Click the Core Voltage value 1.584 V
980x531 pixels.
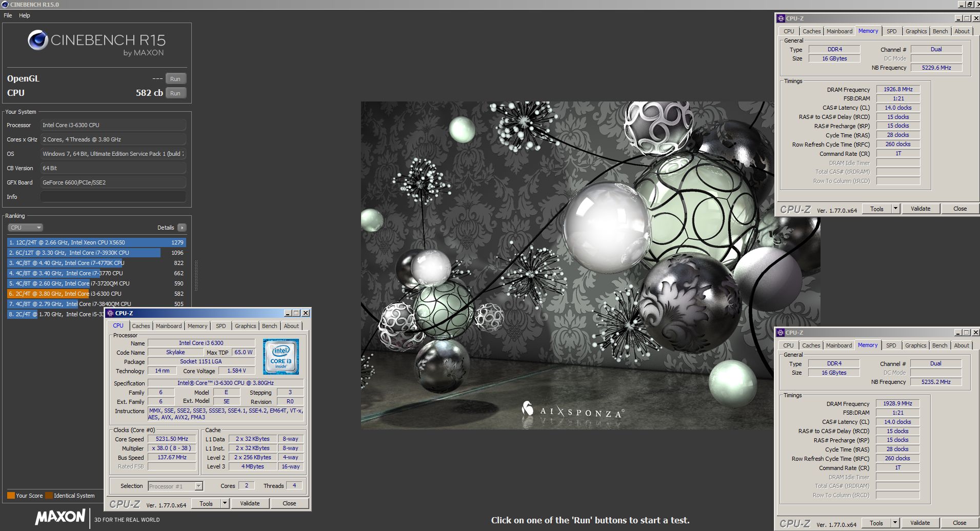pyautogui.click(x=236, y=371)
